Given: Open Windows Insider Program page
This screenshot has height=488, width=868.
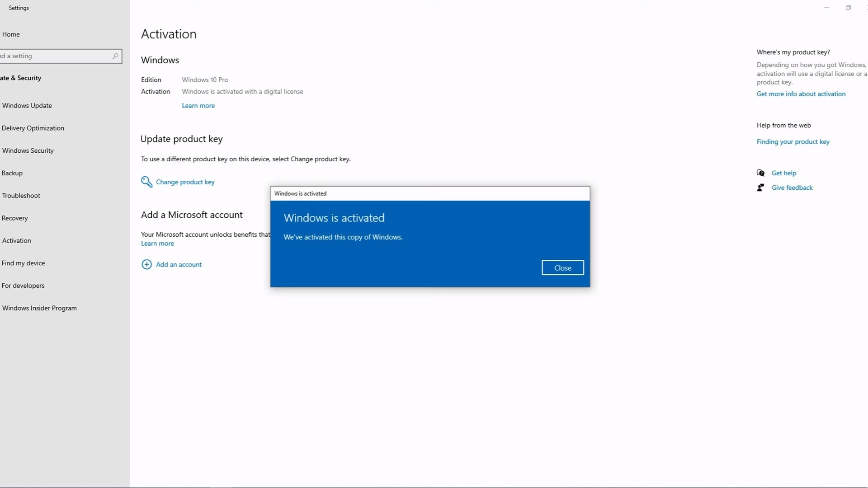Looking at the screenshot, I should [x=39, y=308].
